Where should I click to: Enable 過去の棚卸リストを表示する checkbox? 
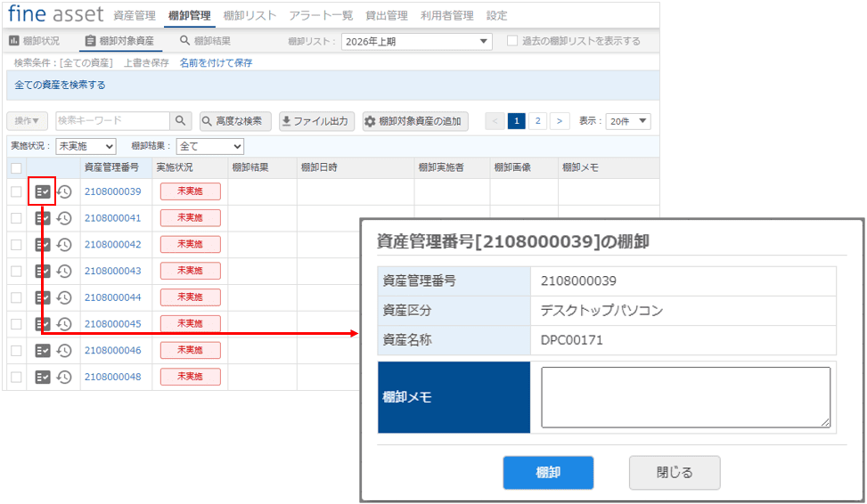(512, 41)
